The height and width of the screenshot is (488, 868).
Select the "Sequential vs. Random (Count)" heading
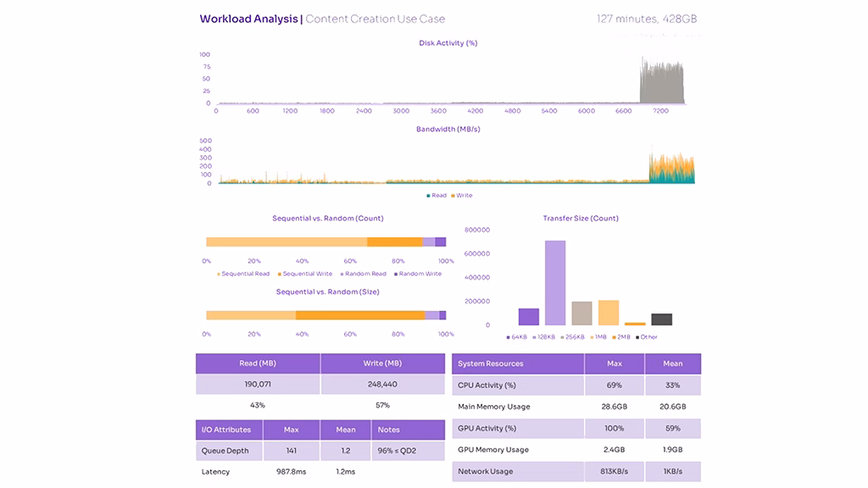328,218
